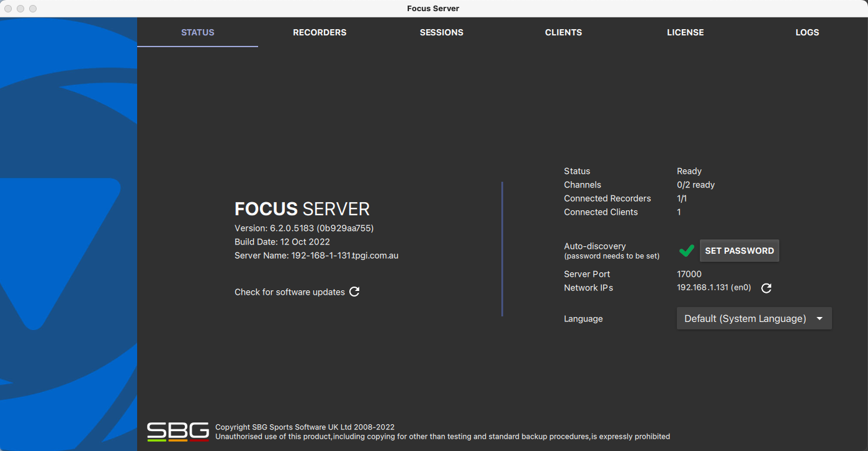
Task: Open the License tab
Action: coord(685,32)
